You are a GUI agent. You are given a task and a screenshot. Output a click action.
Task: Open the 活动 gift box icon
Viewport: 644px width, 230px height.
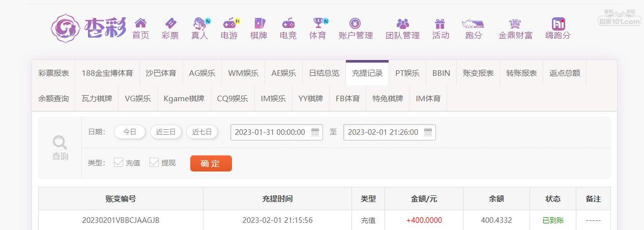click(x=440, y=23)
